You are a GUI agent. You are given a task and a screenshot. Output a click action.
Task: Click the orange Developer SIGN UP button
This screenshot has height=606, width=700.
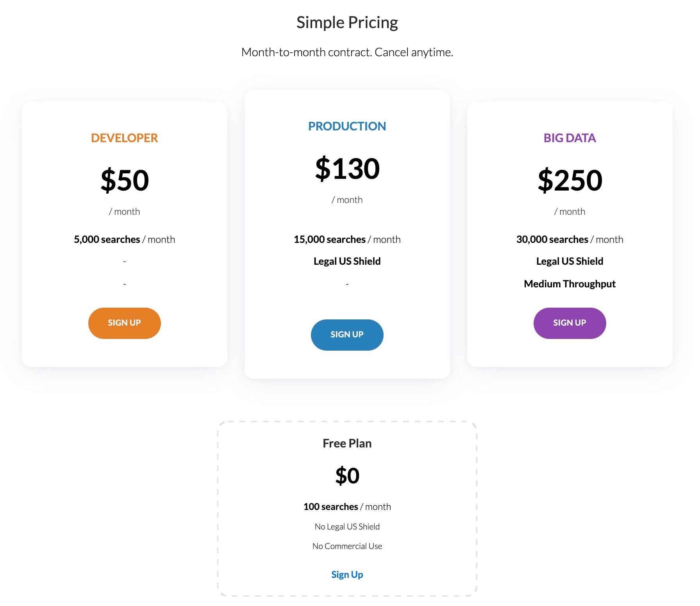pyautogui.click(x=124, y=323)
